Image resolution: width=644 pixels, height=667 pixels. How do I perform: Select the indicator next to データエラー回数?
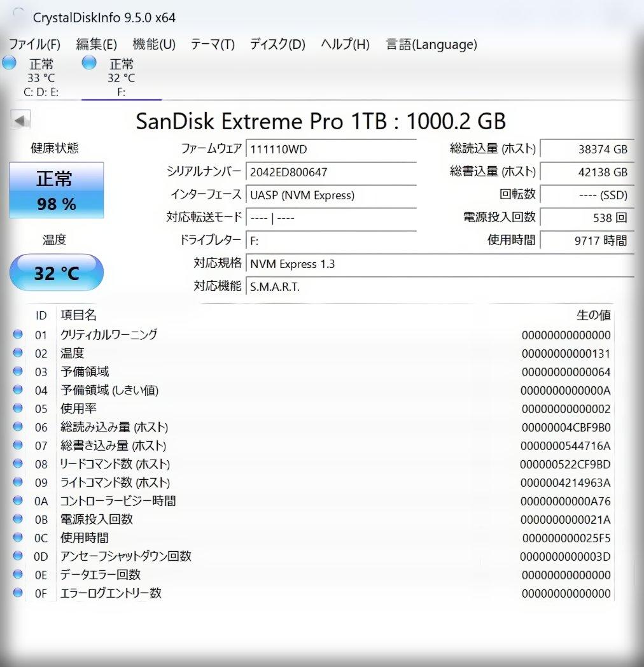click(x=17, y=575)
